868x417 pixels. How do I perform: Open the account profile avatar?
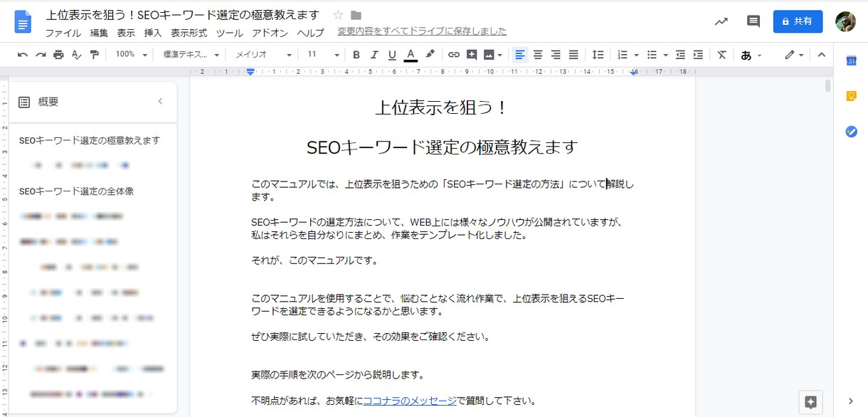click(x=845, y=21)
